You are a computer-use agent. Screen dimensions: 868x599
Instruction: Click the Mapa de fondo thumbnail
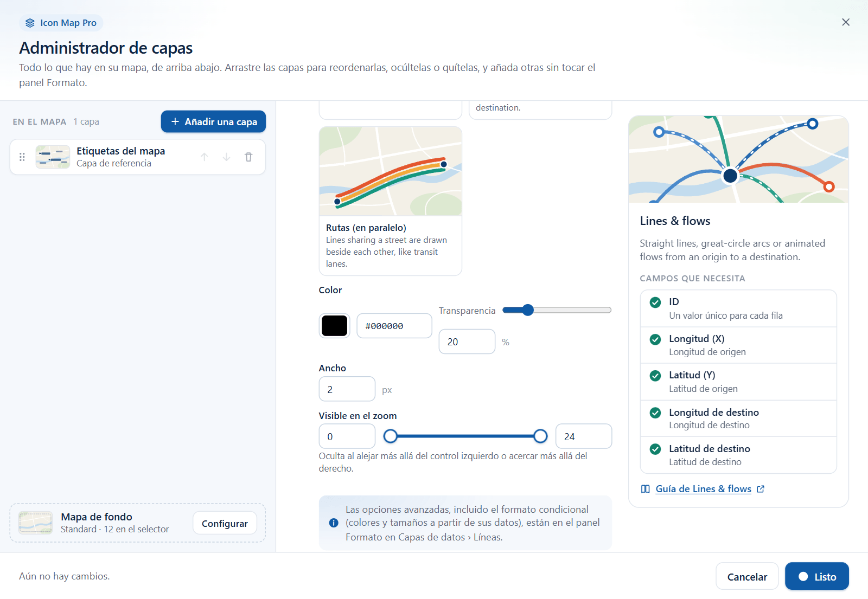[35, 523]
